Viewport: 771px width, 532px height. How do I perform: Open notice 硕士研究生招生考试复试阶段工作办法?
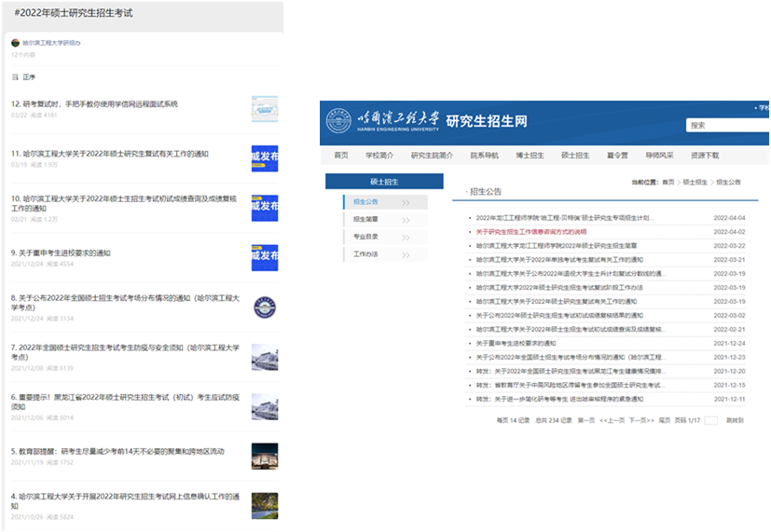pos(559,287)
